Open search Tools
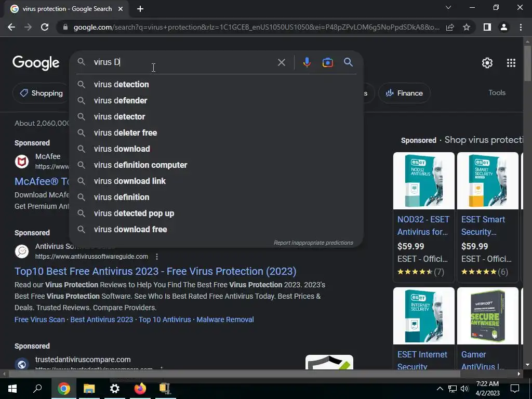532x399 pixels. click(497, 92)
